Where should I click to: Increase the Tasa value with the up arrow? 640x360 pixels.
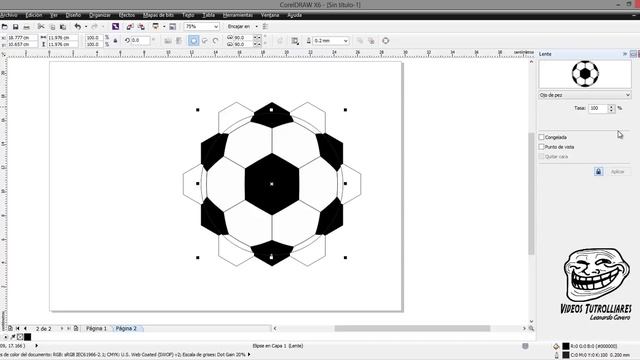tap(611, 106)
